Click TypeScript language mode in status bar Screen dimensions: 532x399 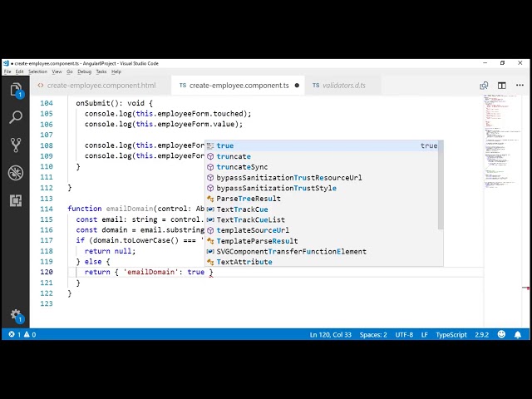pyautogui.click(x=451, y=335)
